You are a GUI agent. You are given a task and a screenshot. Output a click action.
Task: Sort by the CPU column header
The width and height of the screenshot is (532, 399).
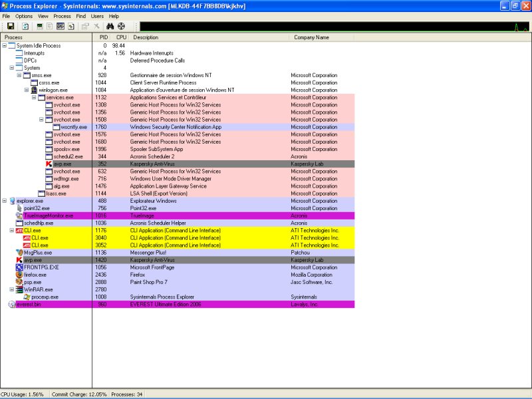[119, 37]
